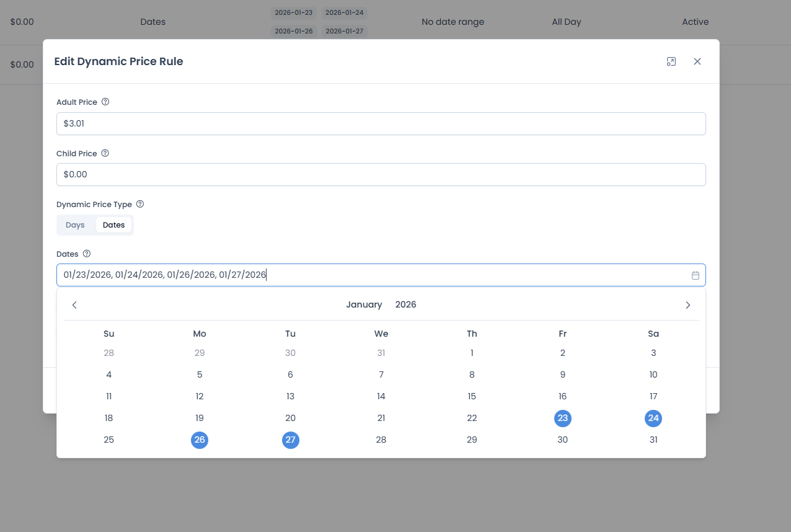Click the 2026-01-24 date tag
This screenshot has height=532, width=791.
tap(344, 12)
